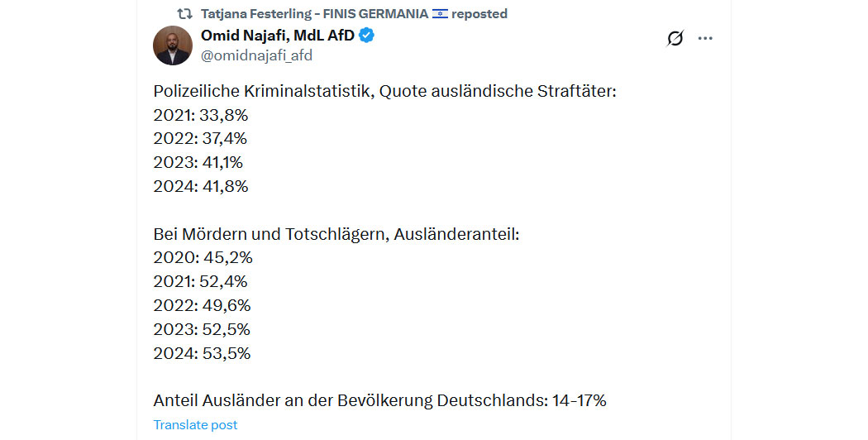868x440 pixels.
Task: Click the '2024: 53,5%' line
Action: point(202,353)
